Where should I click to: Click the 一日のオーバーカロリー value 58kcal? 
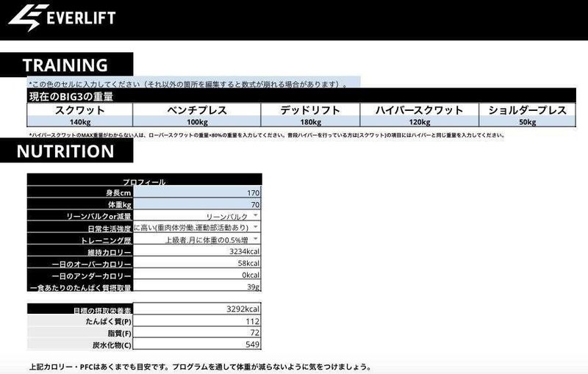(x=197, y=263)
